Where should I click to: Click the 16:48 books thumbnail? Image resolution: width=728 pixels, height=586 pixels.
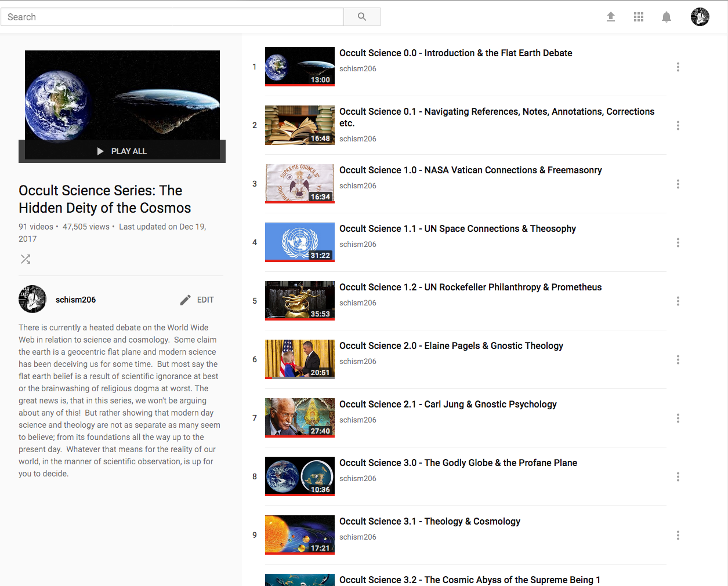300,125
